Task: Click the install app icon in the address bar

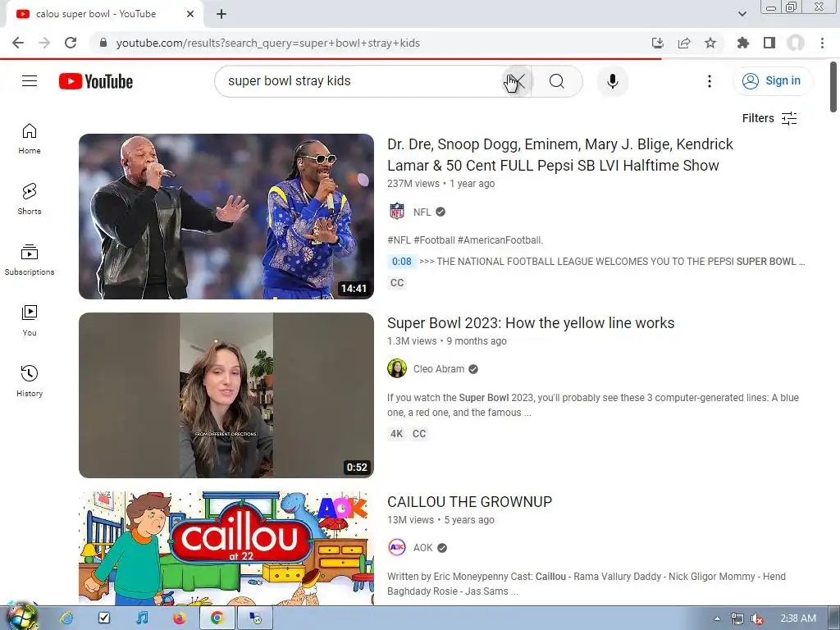Action: point(658,43)
